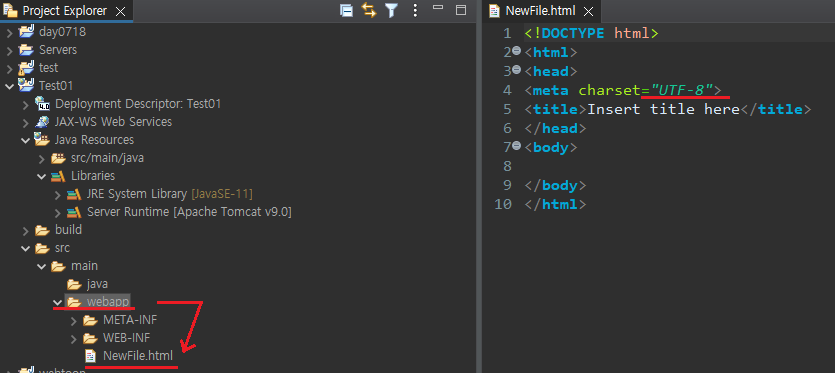Click the DOCTYPE declaration on line 1
The width and height of the screenshot is (835, 373).
[x=592, y=34]
